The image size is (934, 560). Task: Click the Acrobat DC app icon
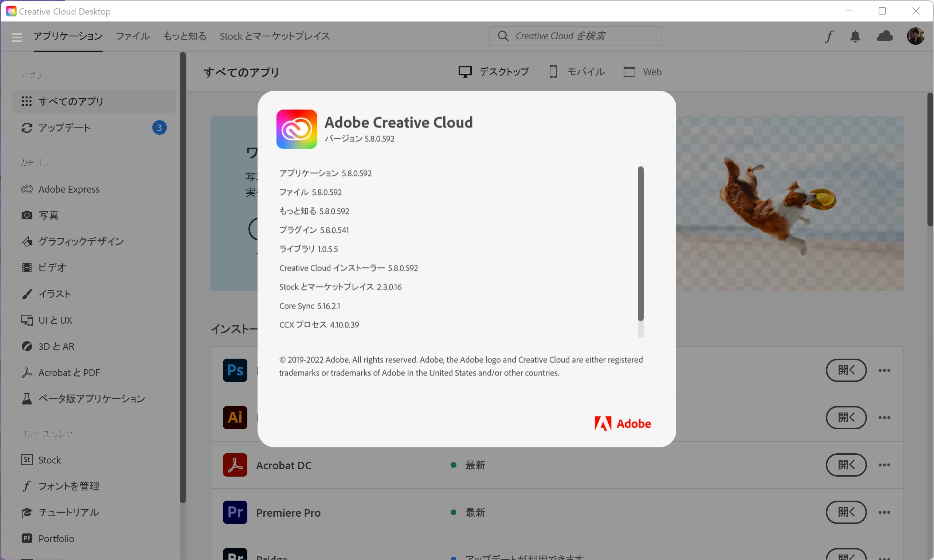[235, 465]
